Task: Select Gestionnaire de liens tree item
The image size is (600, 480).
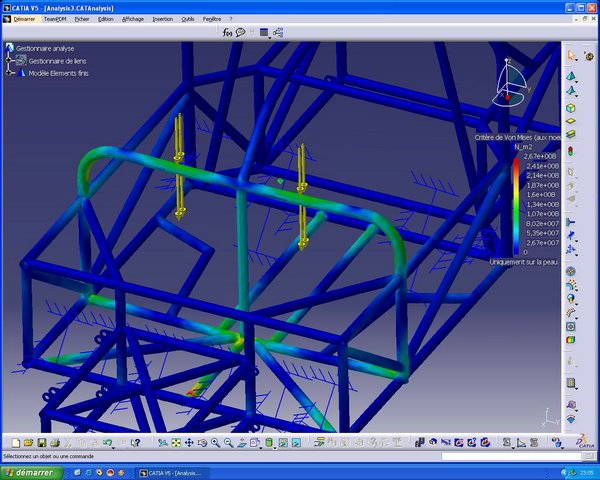Action: (57, 61)
